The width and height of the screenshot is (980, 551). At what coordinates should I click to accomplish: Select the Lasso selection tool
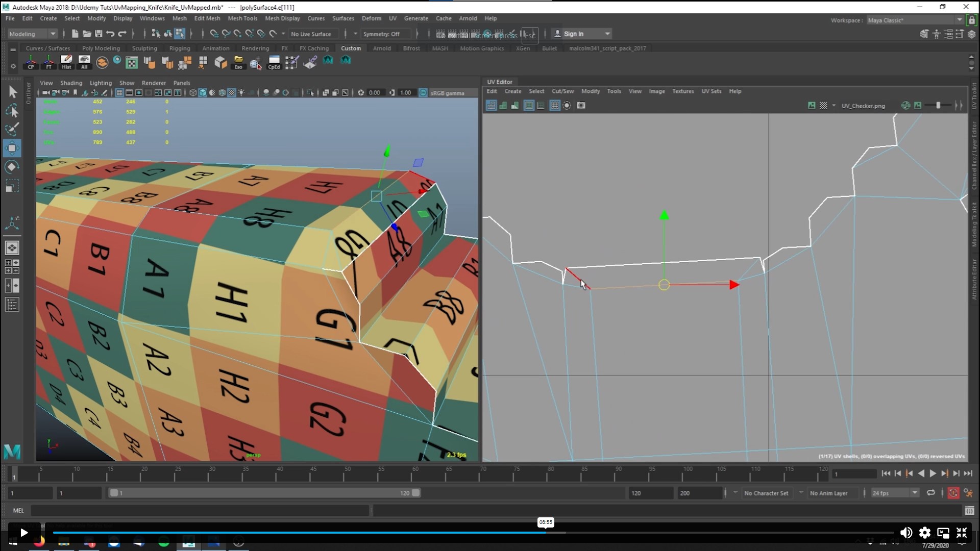(11, 110)
